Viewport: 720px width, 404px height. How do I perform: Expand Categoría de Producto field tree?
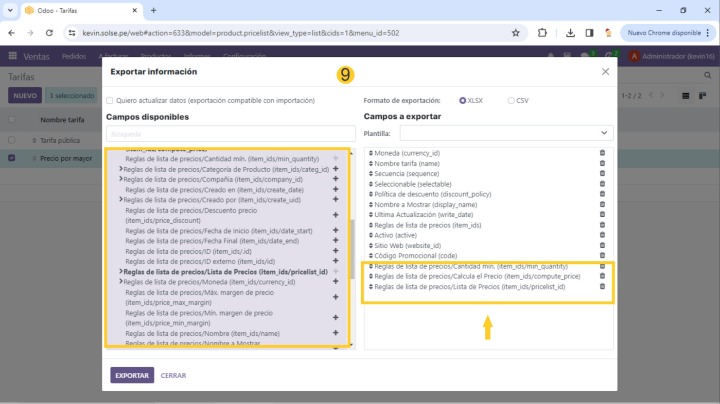[121, 169]
